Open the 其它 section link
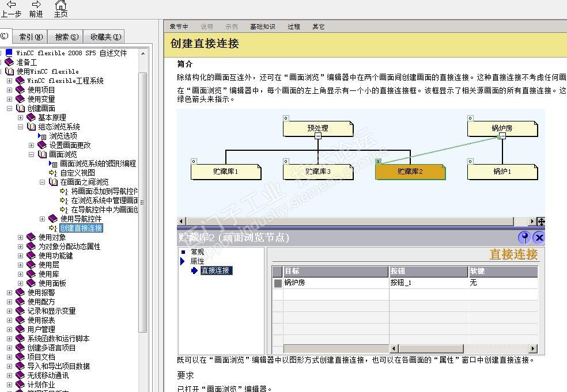 (x=318, y=26)
